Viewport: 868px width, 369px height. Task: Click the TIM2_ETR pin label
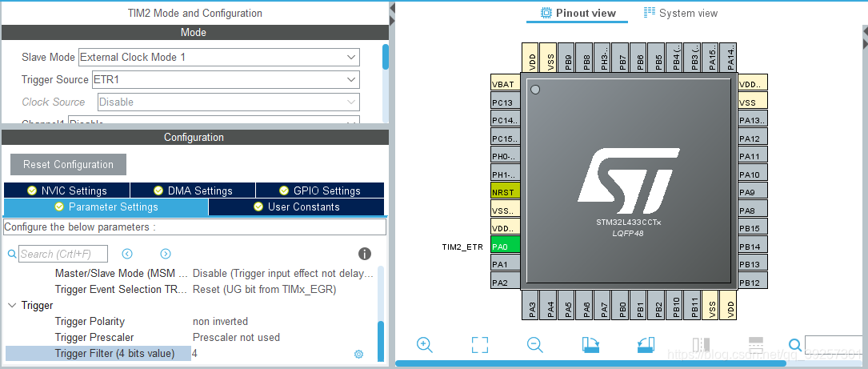point(462,247)
